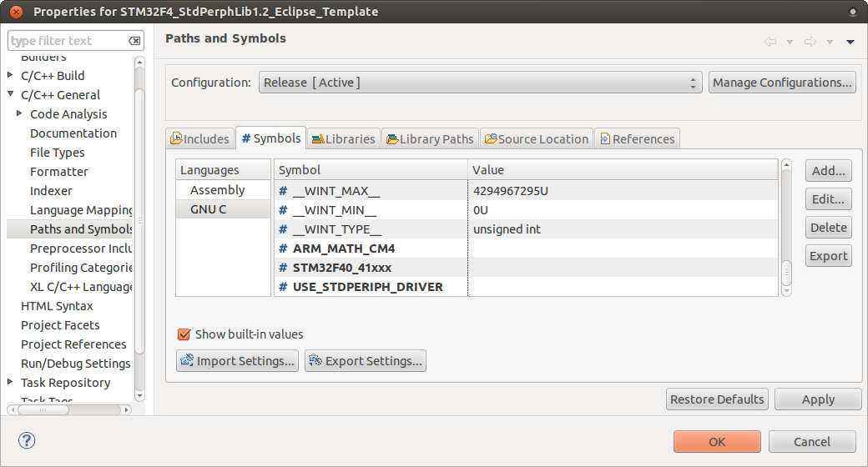Click the Export button
Viewport: 868px width, 467px height.
[828, 256]
